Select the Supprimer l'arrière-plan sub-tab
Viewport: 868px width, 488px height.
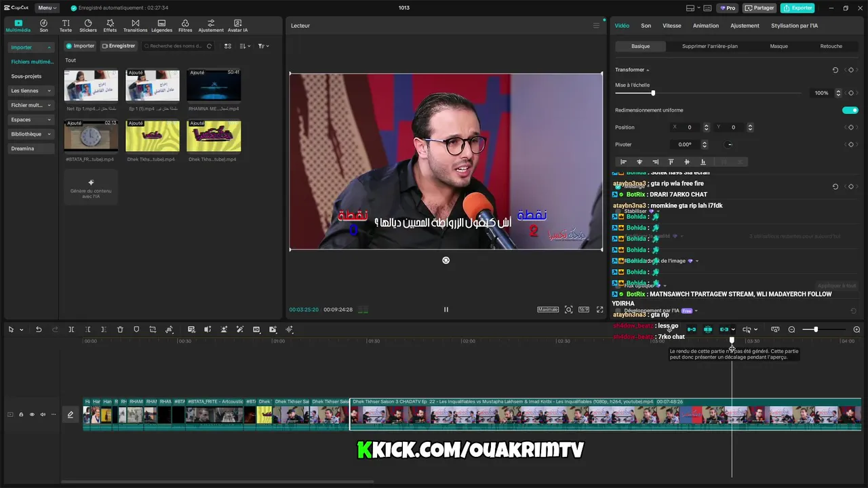pos(709,46)
